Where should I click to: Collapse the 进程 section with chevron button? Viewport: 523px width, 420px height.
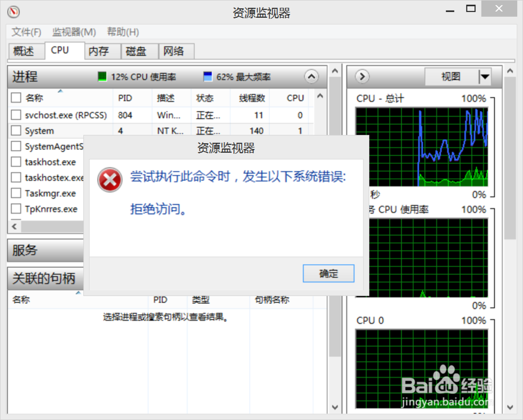tap(311, 77)
